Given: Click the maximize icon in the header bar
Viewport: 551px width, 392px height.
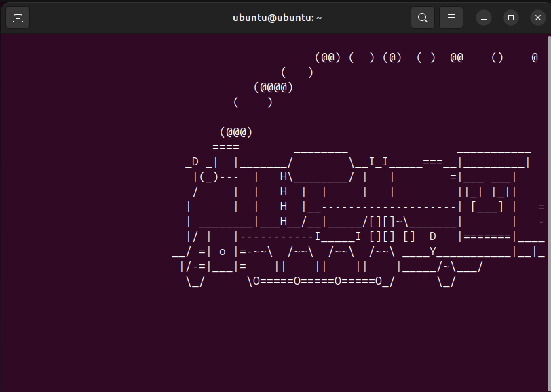Looking at the screenshot, I should click(510, 18).
